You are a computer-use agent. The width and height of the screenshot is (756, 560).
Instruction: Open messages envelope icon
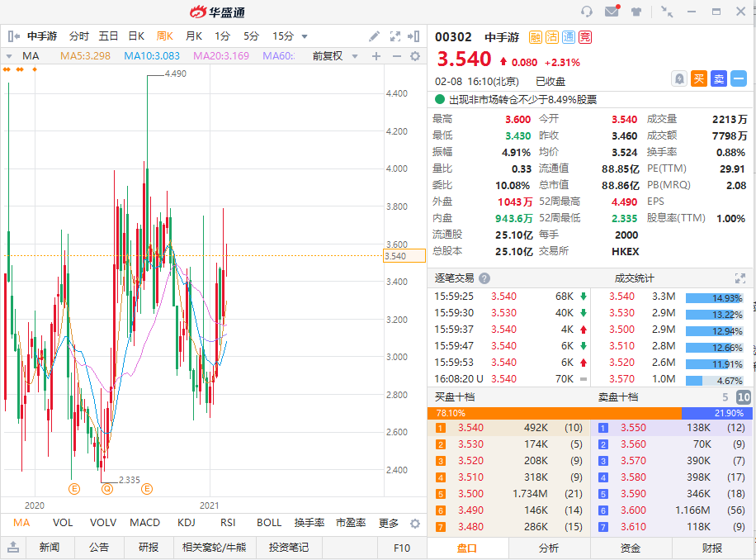612,11
